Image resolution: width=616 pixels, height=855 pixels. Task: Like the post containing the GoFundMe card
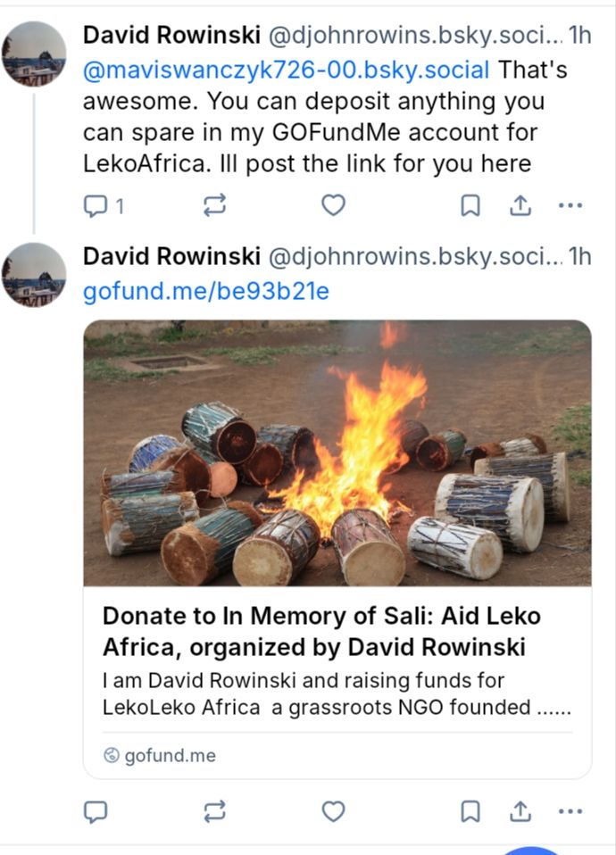click(332, 813)
